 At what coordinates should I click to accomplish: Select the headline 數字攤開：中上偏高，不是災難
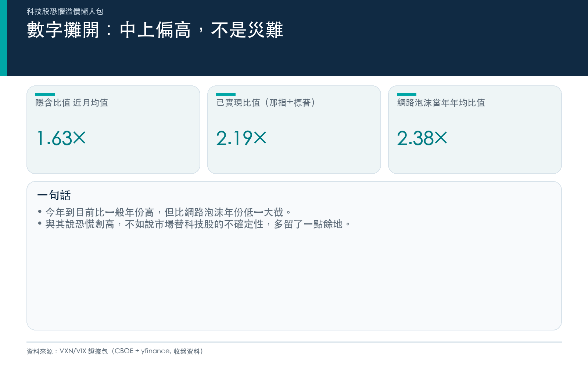point(155,30)
